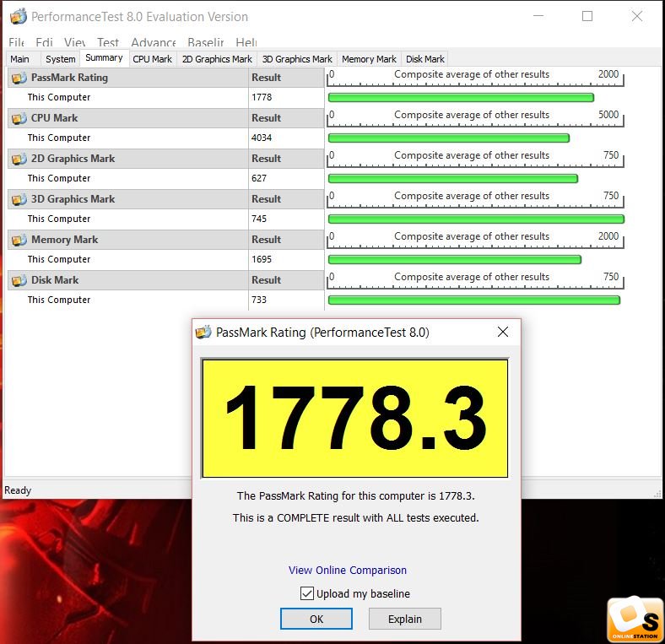665x644 pixels.
Task: Switch to the Disk Mark tab
Action: click(425, 59)
